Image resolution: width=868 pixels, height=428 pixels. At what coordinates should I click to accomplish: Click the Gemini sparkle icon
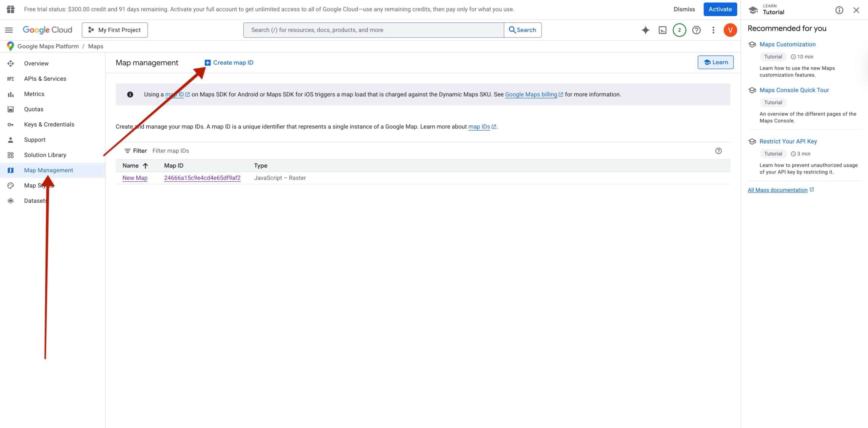click(x=645, y=30)
